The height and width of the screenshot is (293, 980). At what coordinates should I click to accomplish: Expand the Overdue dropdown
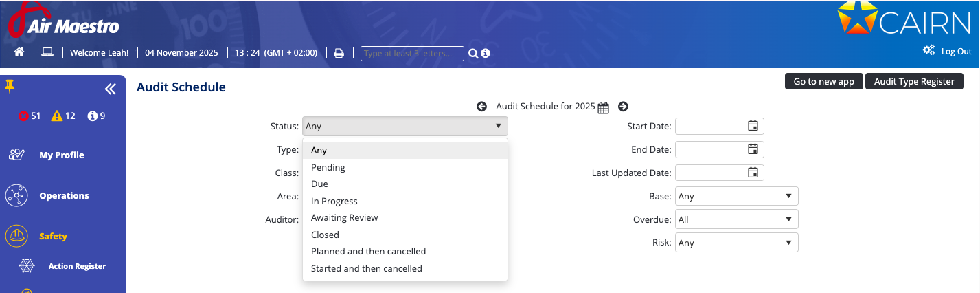[736, 219]
